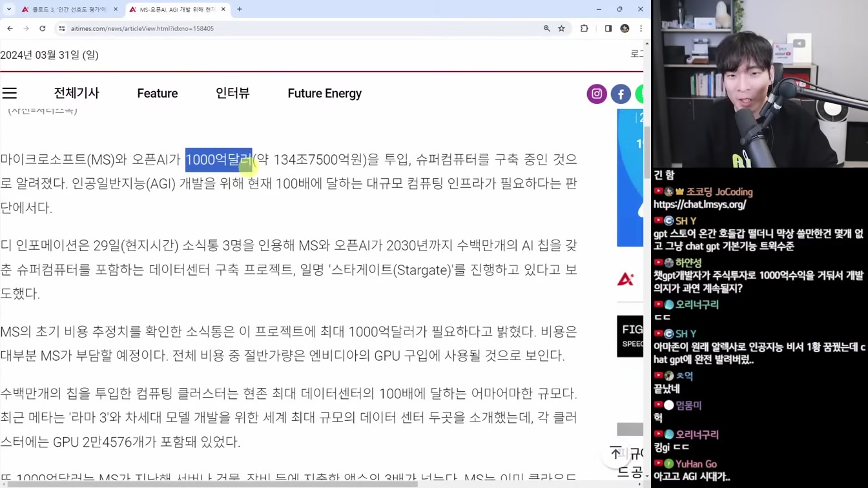Click the red A logo in sidebar

(x=625, y=279)
